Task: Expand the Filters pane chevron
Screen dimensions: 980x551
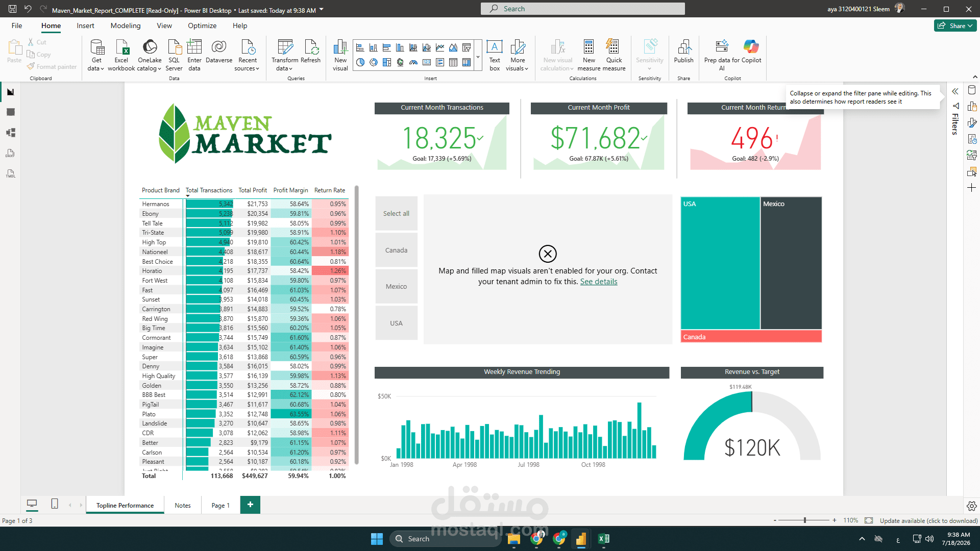Action: pyautogui.click(x=955, y=91)
